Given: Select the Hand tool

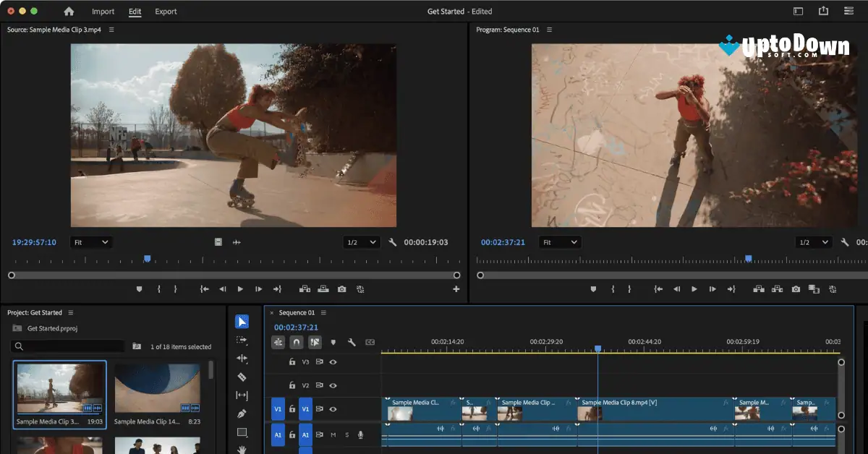Looking at the screenshot, I should [x=243, y=448].
